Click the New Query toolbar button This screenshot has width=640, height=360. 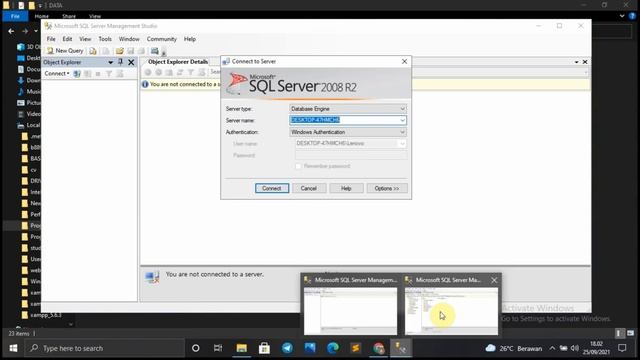tap(65, 51)
